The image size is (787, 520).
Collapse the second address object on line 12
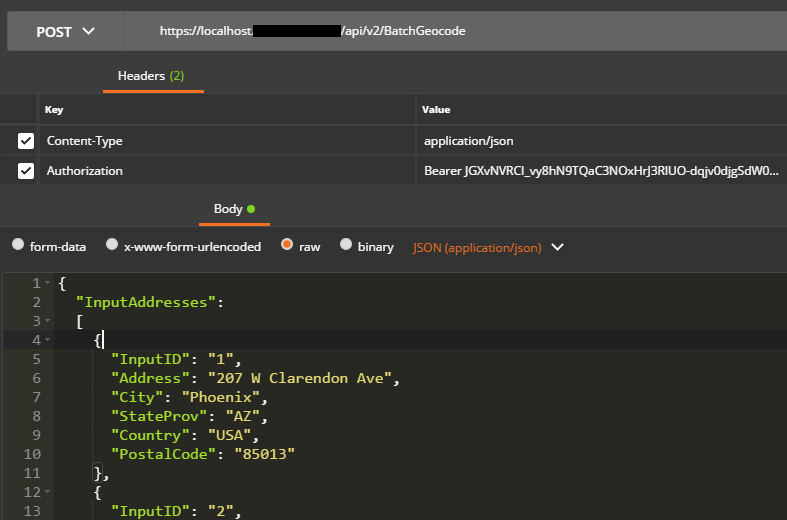tap(47, 492)
